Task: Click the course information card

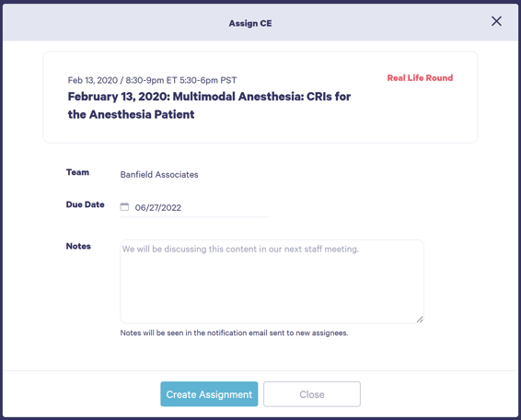Action: 260,97
